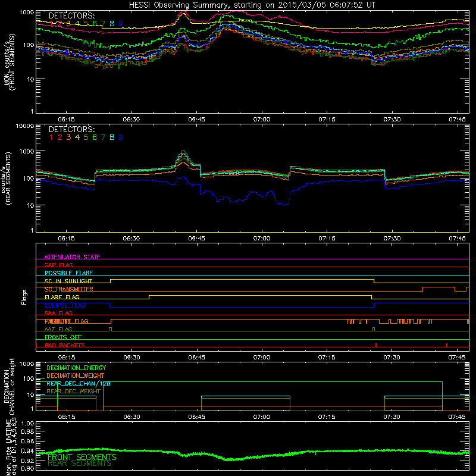Click the ATTENUATOR_STATE flag label
This screenshot has height=476, width=476.
(x=72, y=257)
